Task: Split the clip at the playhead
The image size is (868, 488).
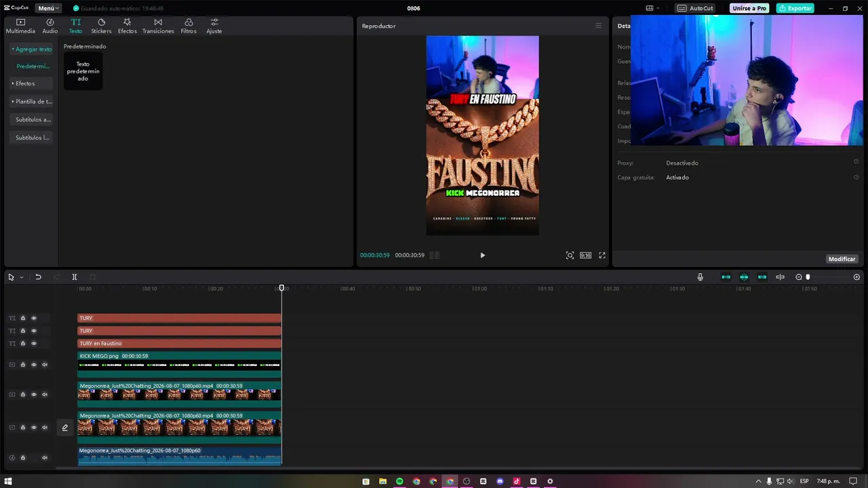Action: pos(75,277)
